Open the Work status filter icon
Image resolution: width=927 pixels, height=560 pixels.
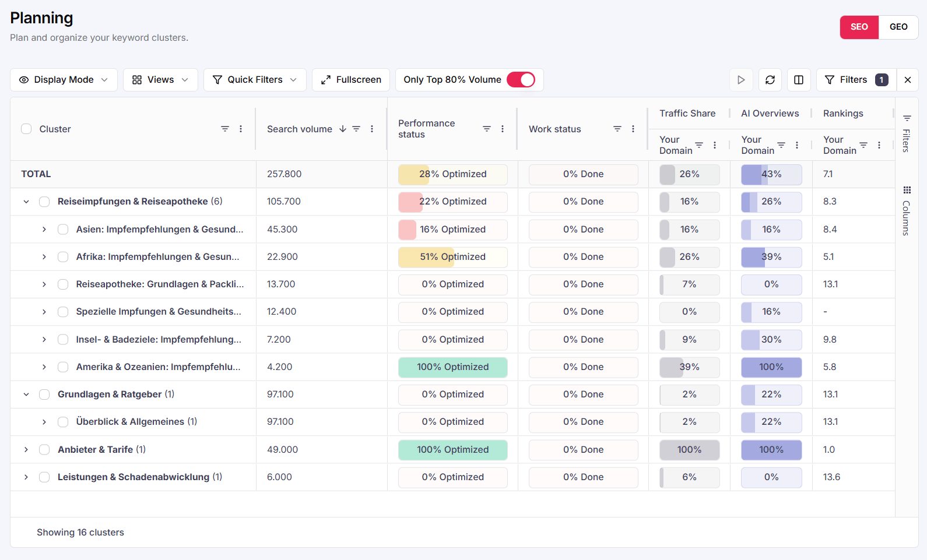[617, 129]
